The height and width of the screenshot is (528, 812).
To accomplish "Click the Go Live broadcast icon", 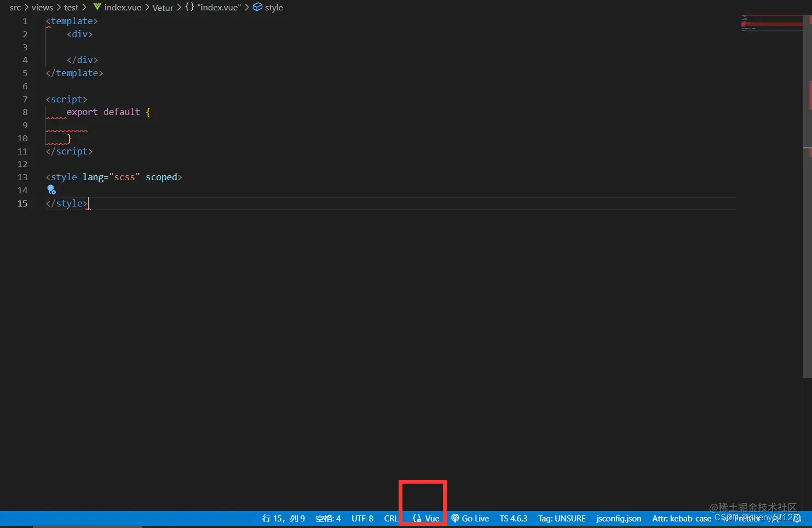I will point(455,518).
